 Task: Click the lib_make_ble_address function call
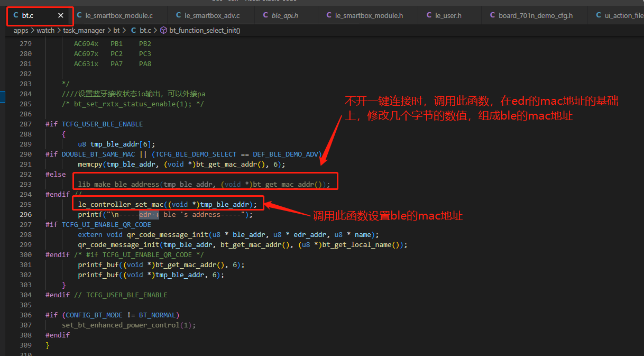(118, 184)
